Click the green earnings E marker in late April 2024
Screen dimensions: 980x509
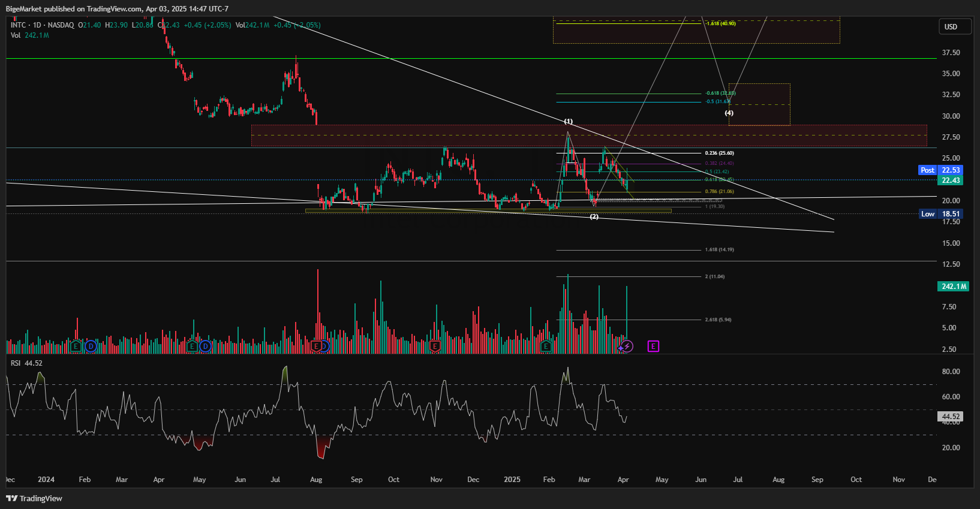(192, 346)
